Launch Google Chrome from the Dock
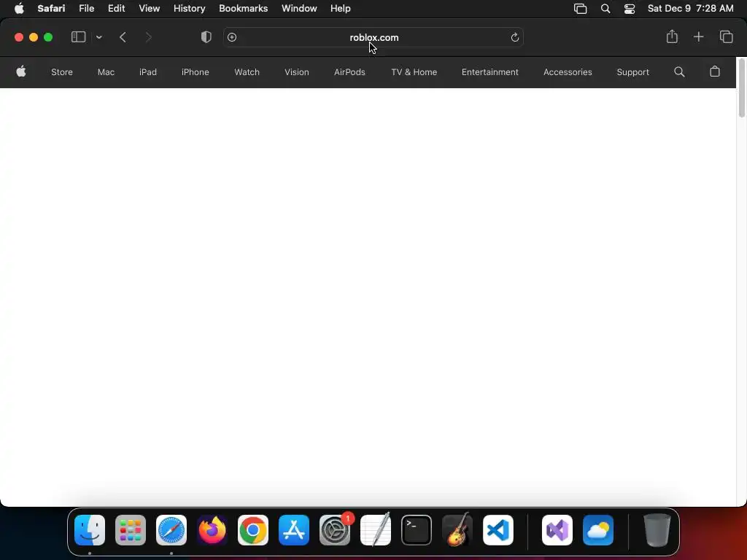The height and width of the screenshot is (560, 747). coord(253,530)
